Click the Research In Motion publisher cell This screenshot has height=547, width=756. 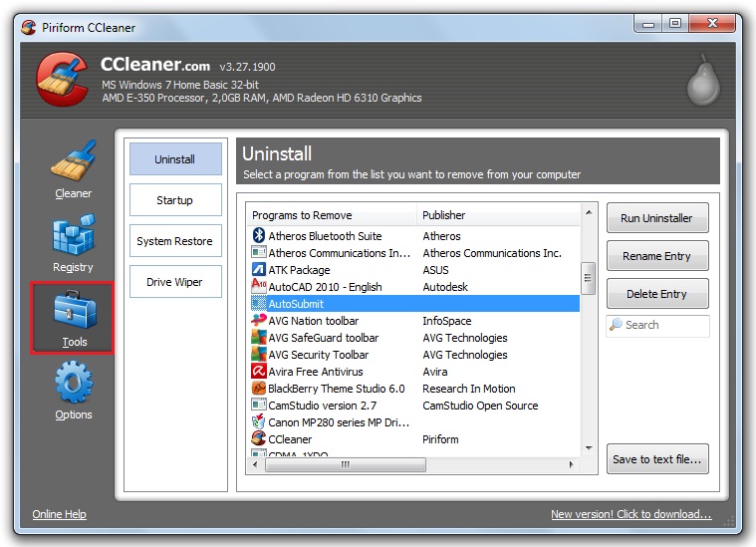coord(469,389)
